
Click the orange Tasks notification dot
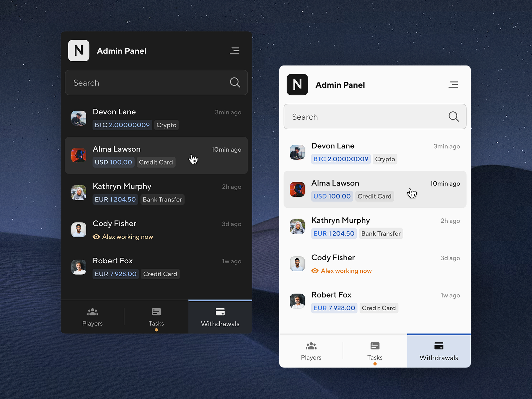(375, 364)
